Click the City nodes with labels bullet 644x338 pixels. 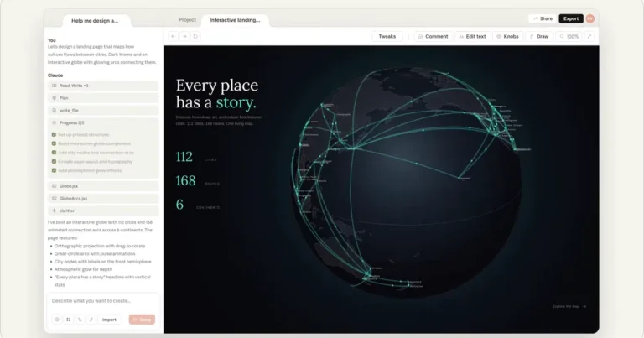tap(102, 262)
